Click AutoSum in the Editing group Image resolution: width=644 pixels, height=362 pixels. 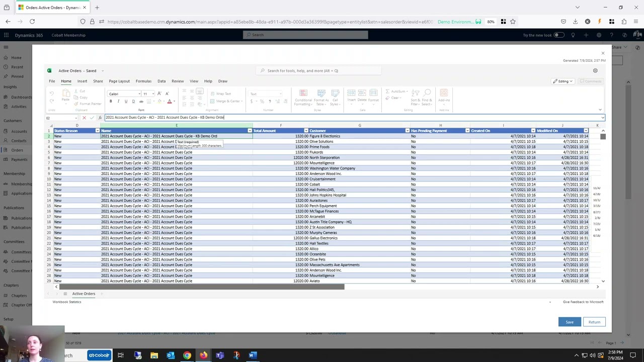395,92
